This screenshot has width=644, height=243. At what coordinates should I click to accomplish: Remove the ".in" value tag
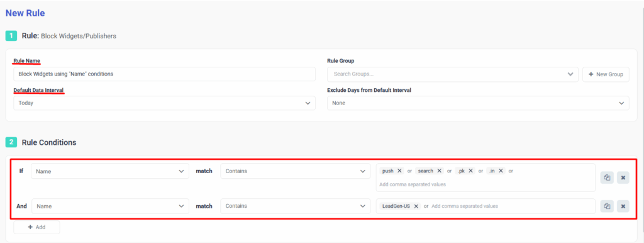tap(501, 171)
